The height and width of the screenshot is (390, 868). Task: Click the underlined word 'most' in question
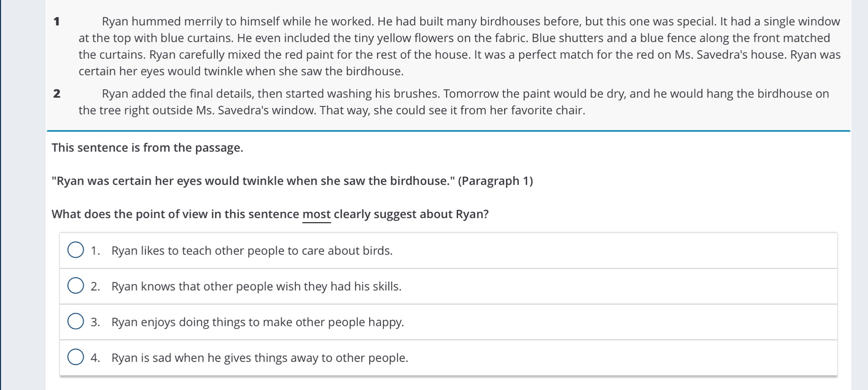pyautogui.click(x=317, y=214)
